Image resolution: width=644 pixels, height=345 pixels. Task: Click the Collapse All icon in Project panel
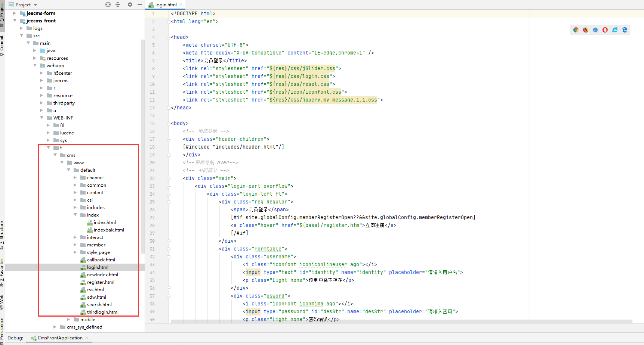click(x=118, y=4)
